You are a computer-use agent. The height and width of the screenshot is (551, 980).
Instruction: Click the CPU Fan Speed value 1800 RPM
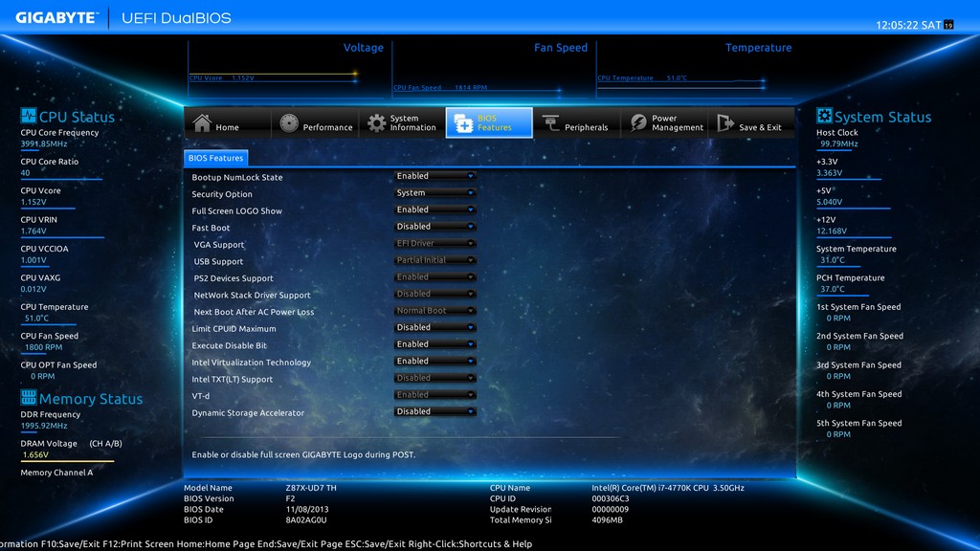coord(44,347)
